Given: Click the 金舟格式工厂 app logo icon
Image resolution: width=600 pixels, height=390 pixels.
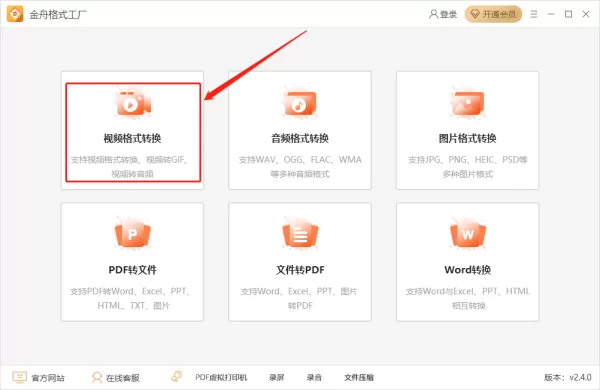Looking at the screenshot, I should (x=15, y=14).
